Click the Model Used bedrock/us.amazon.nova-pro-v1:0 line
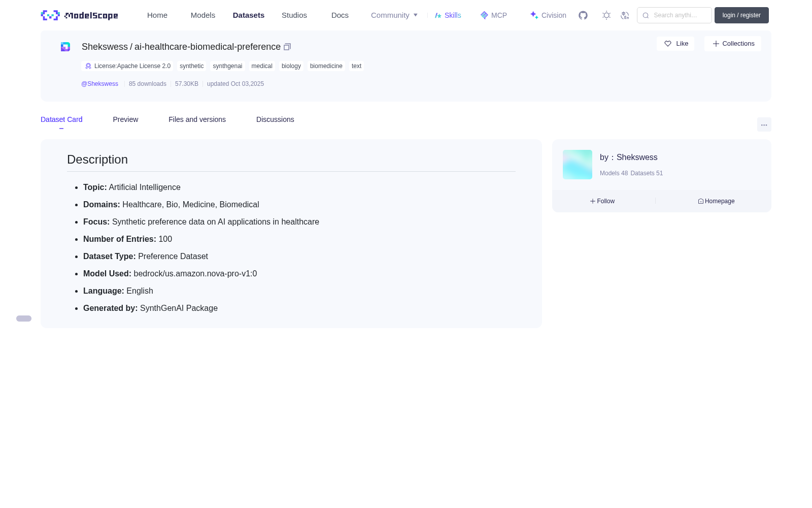This screenshot has width=812, height=508. click(170, 274)
